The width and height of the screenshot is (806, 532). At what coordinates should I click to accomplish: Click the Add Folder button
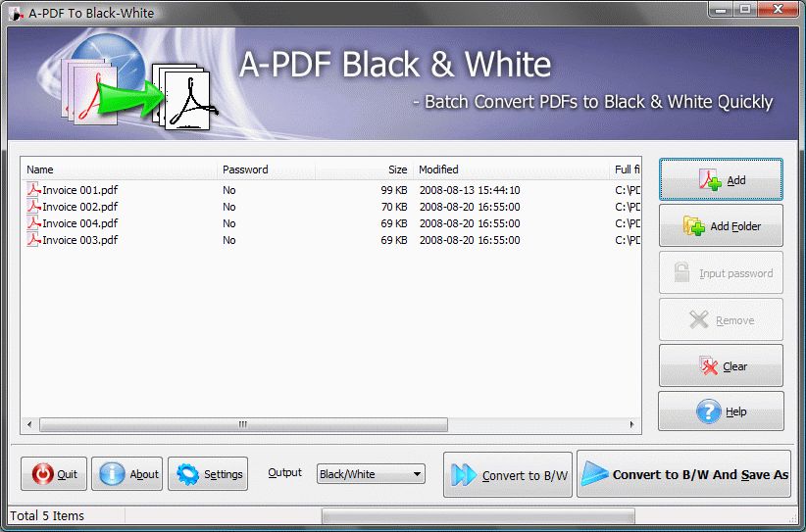click(721, 226)
